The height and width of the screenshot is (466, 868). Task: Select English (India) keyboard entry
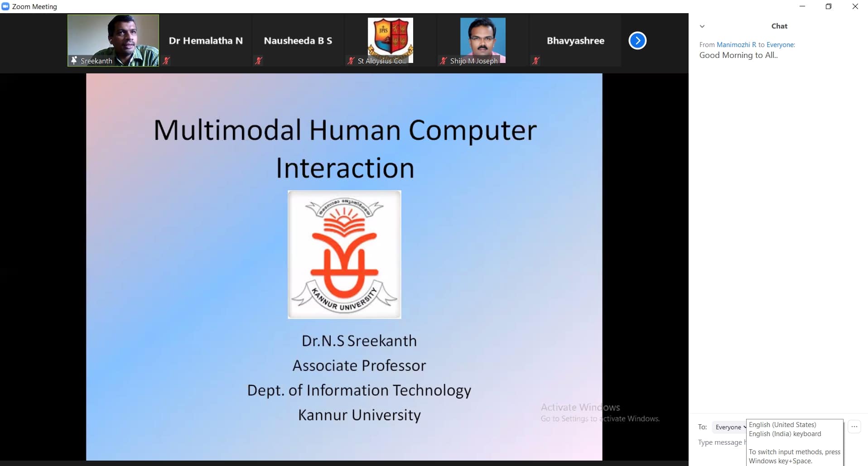tap(785, 434)
